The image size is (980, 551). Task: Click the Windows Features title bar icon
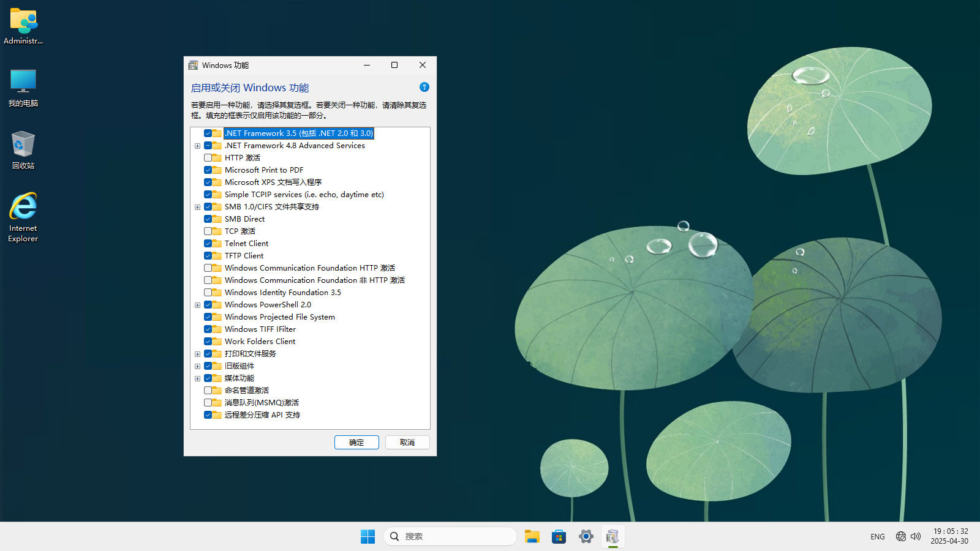tap(194, 65)
